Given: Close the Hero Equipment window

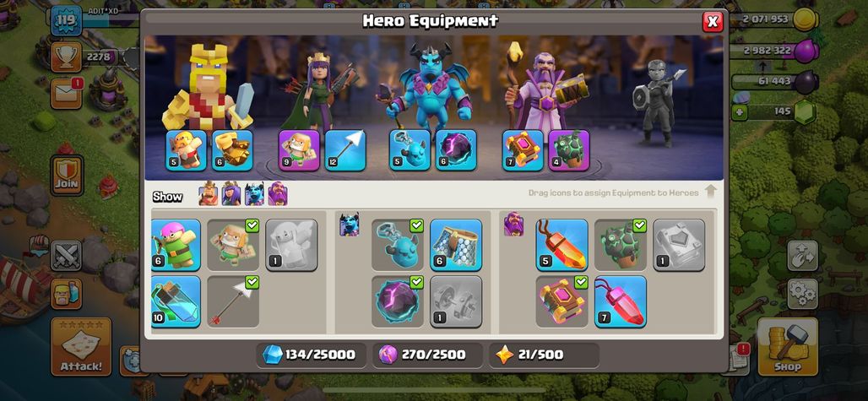Looking at the screenshot, I should 713,22.
